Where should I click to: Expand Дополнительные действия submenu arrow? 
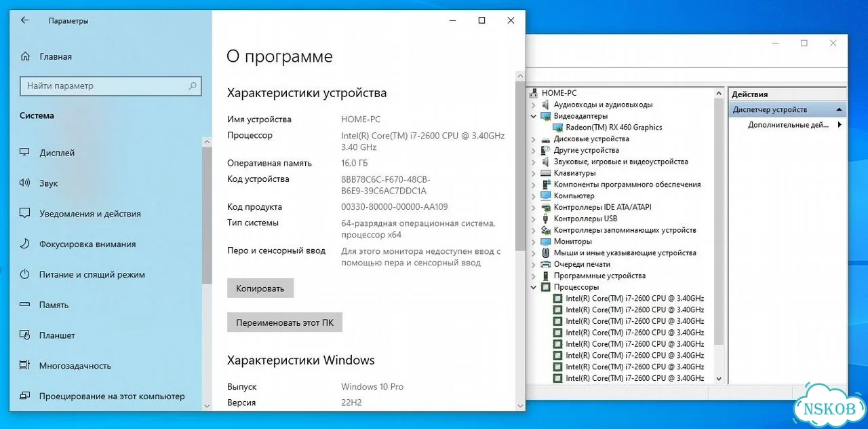coord(840,125)
